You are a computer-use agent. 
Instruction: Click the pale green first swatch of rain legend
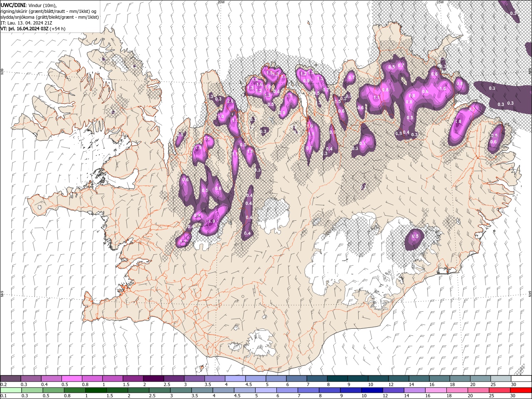[11, 390]
